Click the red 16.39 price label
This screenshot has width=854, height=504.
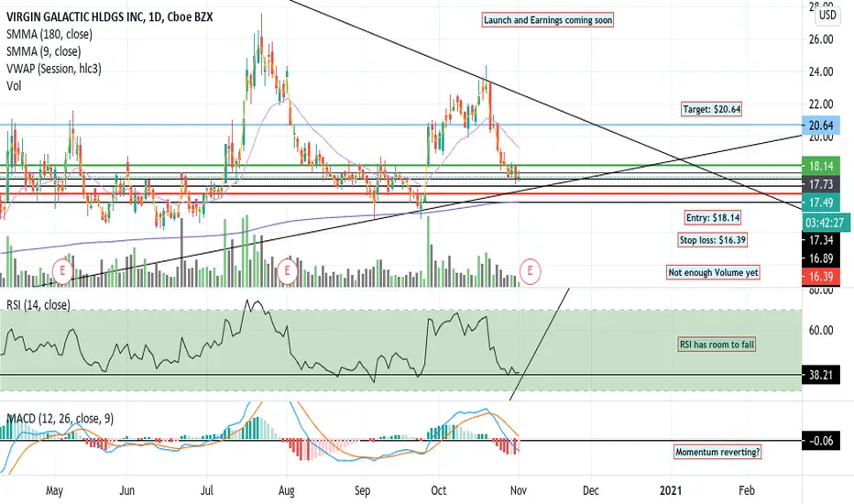821,276
